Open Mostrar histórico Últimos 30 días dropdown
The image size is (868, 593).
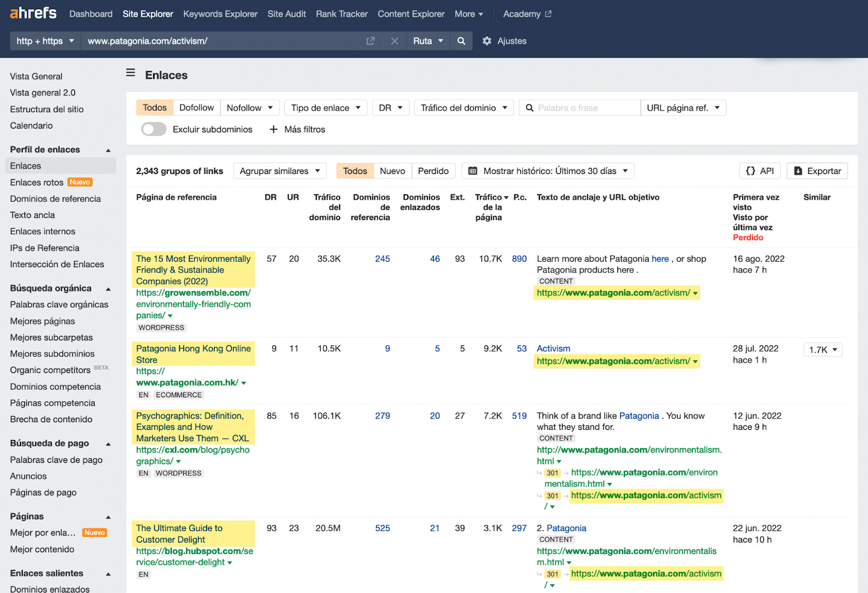[x=548, y=171]
